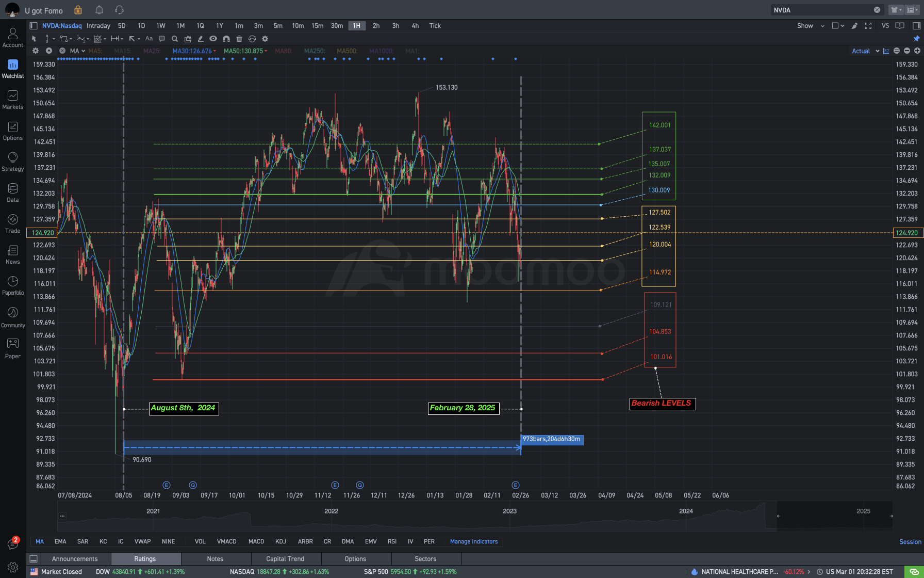Select the eraser drawing tool

point(200,39)
